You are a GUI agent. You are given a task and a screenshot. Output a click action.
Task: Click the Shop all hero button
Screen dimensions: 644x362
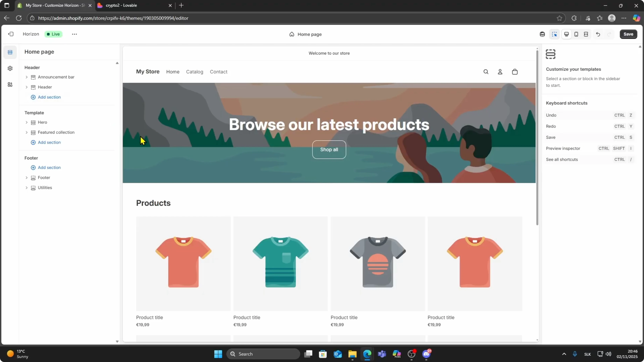pyautogui.click(x=329, y=149)
